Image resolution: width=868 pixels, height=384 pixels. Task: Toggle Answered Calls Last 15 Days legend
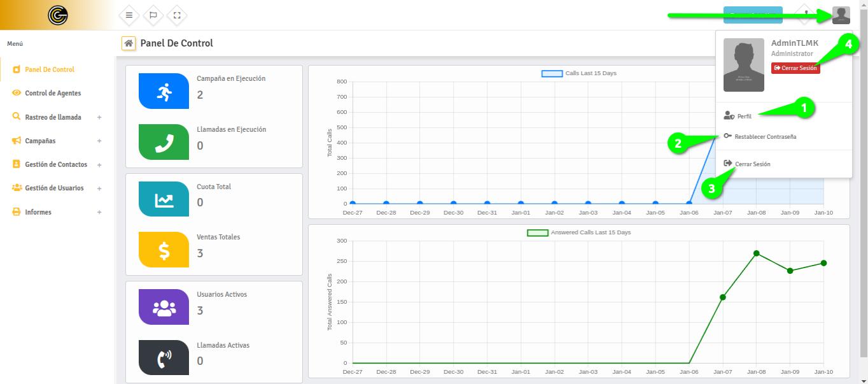click(x=537, y=233)
